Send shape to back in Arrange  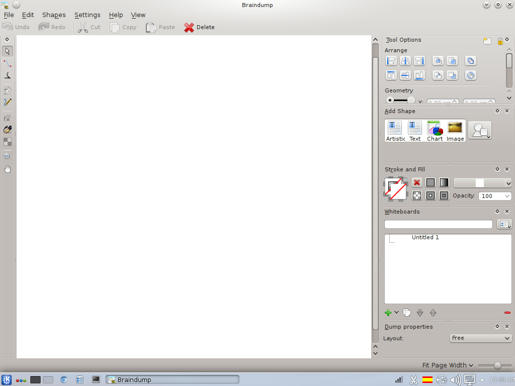tap(452, 75)
